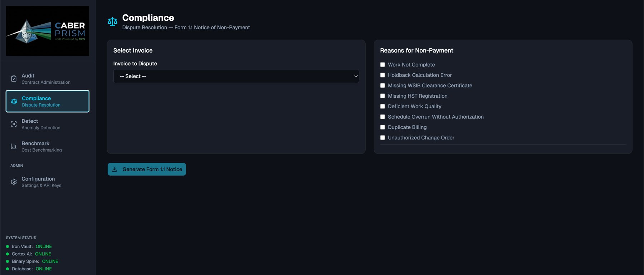644x275 pixels.
Task: Click the green dot beside Database
Action: click(x=8, y=269)
